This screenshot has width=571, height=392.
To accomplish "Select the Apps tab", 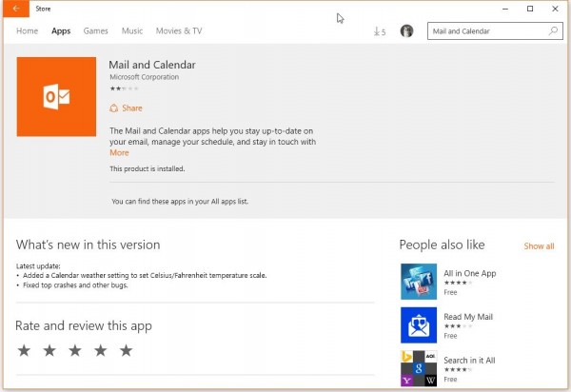I will coord(61,31).
